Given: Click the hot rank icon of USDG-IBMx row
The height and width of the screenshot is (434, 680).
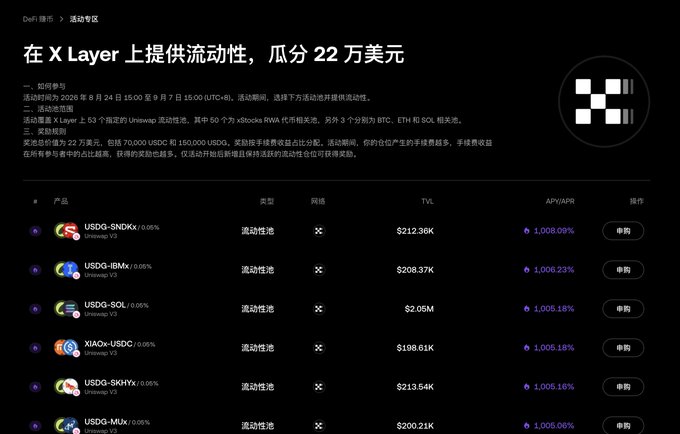Looking at the screenshot, I should click(x=35, y=270).
